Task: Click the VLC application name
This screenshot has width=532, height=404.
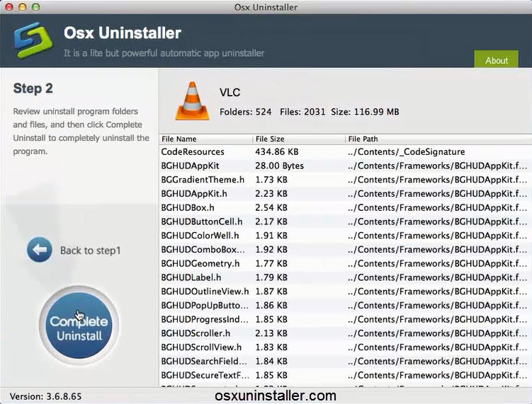Action: 230,93
